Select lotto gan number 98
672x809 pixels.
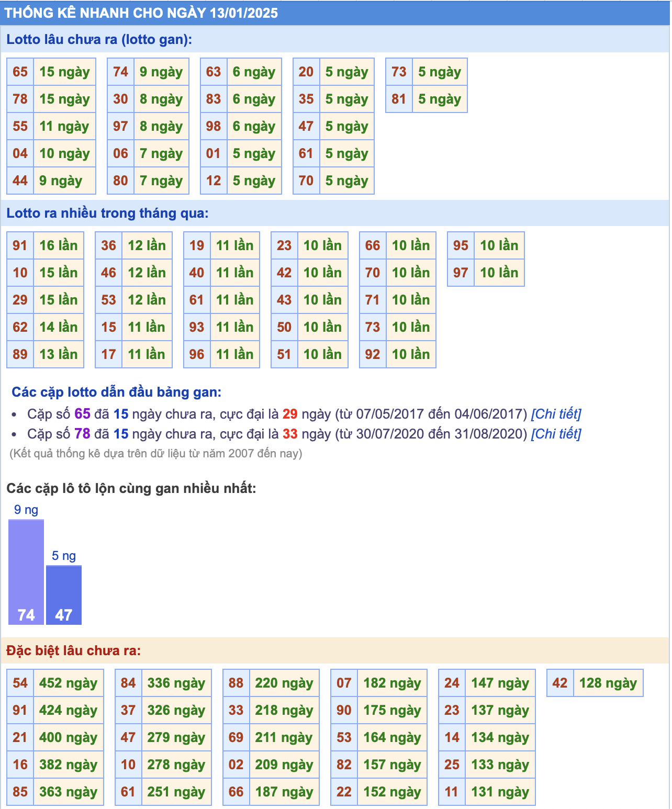click(x=214, y=126)
